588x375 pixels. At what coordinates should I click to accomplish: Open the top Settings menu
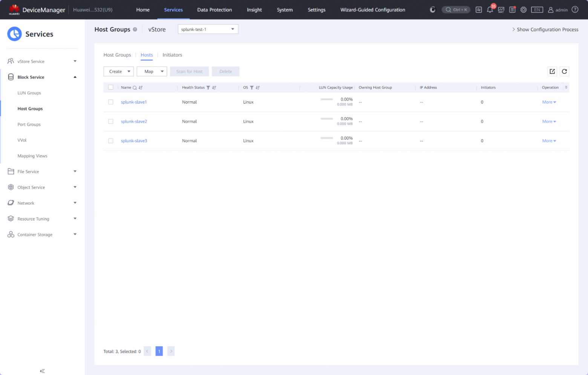click(317, 10)
